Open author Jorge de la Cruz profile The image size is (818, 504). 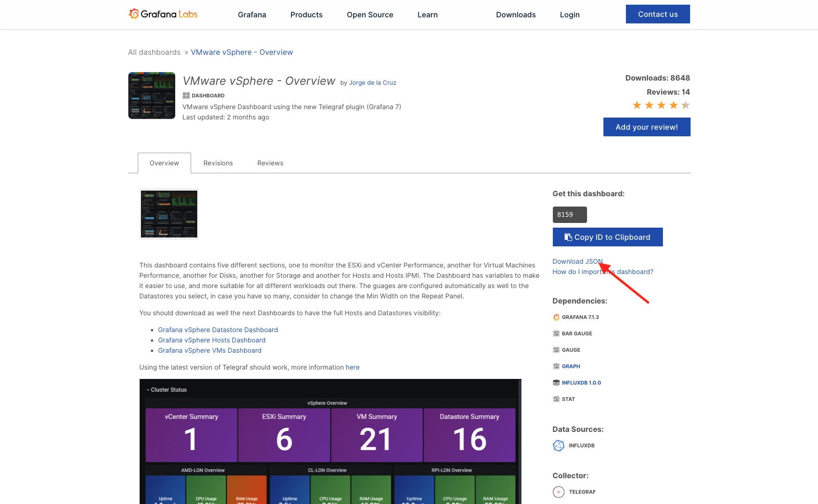tap(372, 82)
